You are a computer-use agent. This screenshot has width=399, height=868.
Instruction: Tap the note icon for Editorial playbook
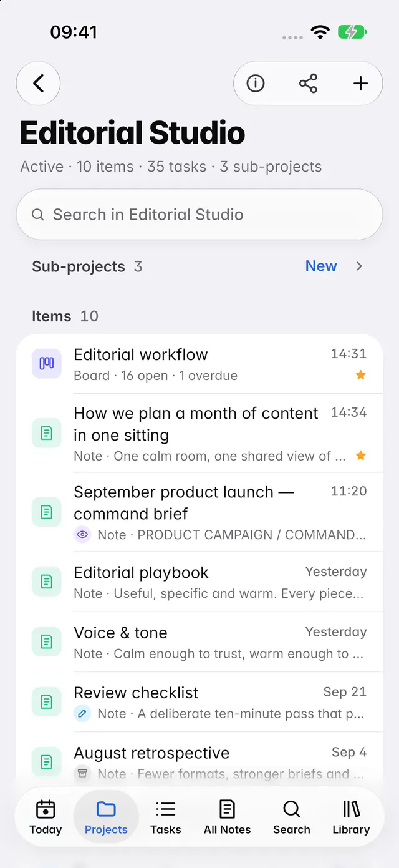click(47, 582)
